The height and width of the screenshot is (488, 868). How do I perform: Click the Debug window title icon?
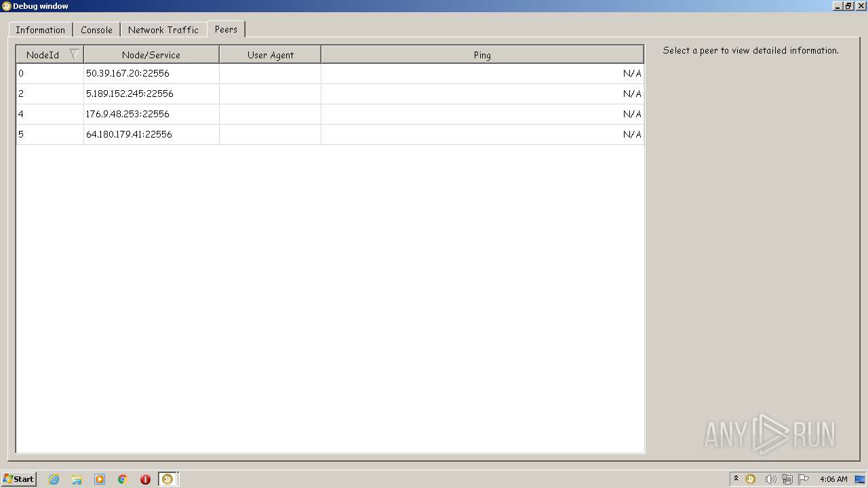pyautogui.click(x=6, y=6)
